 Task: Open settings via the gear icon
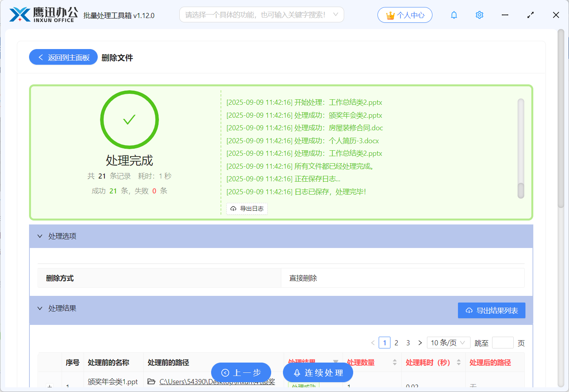480,15
